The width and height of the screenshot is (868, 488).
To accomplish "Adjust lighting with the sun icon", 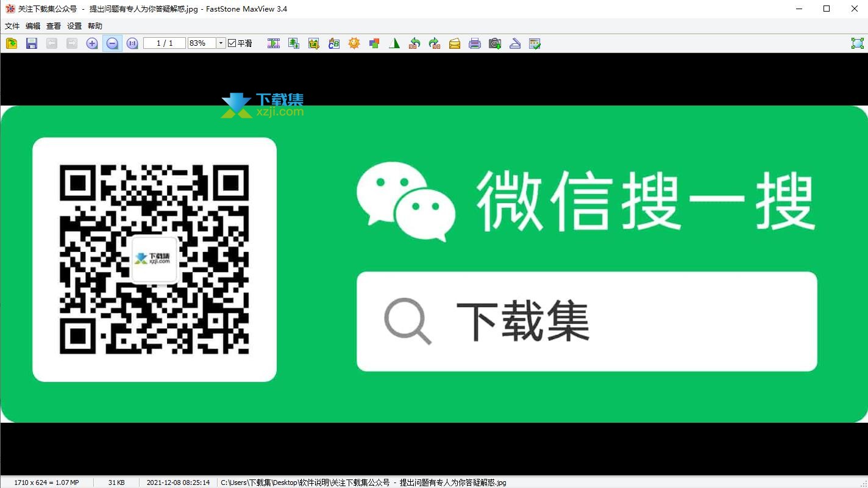I will click(354, 43).
